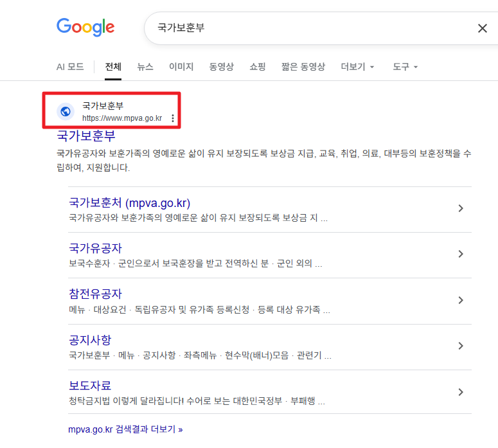Click mpva.go.kr 검색결과 더보기 link
The image size is (498, 448).
click(x=125, y=429)
